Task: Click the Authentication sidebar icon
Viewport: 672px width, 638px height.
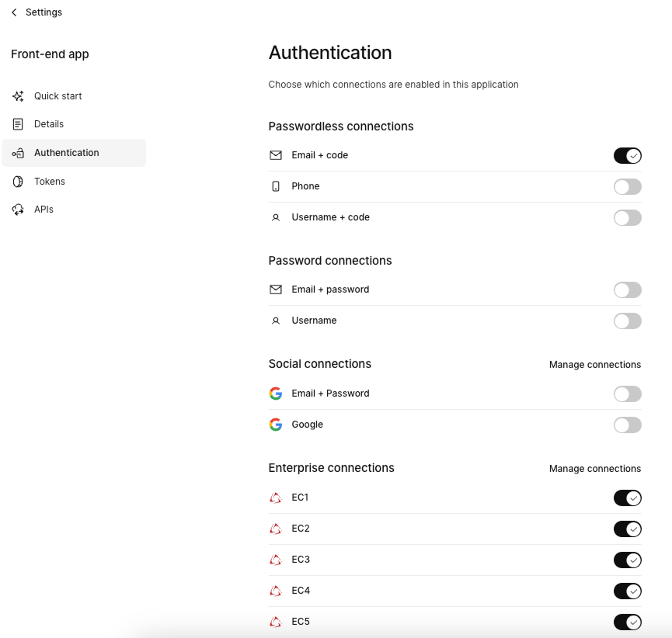Action: coord(18,153)
